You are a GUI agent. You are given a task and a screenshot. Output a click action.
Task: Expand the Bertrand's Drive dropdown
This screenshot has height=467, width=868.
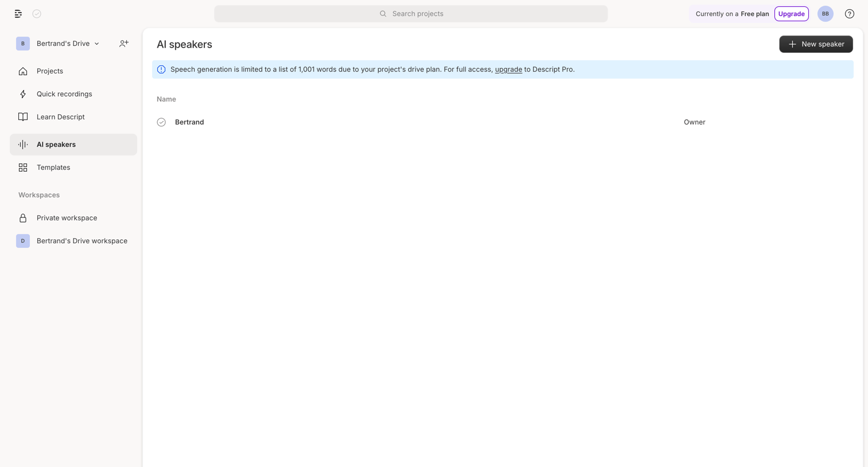(68, 44)
